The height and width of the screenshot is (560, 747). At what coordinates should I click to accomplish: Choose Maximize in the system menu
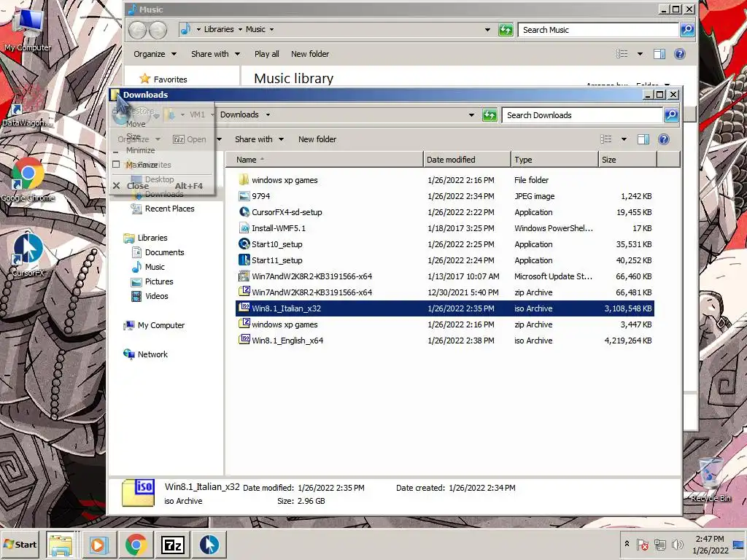(x=162, y=165)
